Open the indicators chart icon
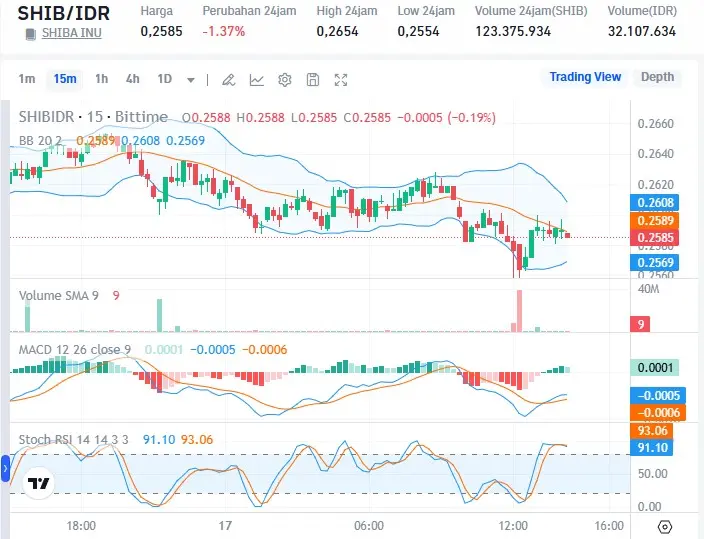 tap(257, 80)
